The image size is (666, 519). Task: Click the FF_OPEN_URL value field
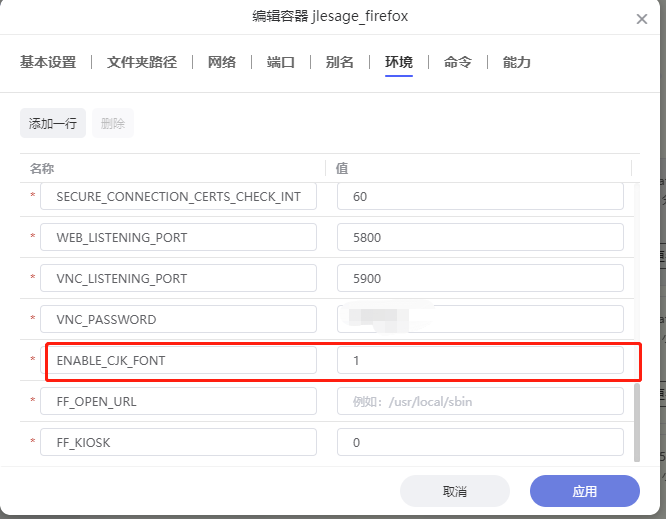(480, 401)
